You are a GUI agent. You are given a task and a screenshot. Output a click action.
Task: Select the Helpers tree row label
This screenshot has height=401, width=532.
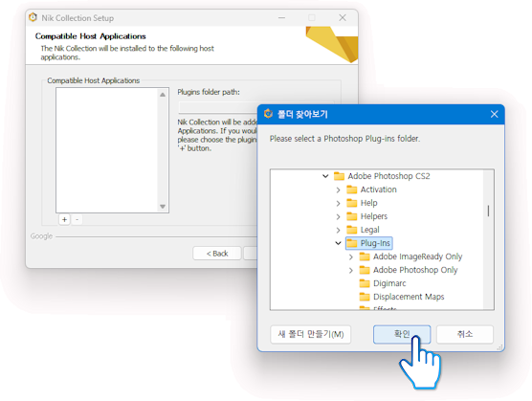click(x=374, y=216)
